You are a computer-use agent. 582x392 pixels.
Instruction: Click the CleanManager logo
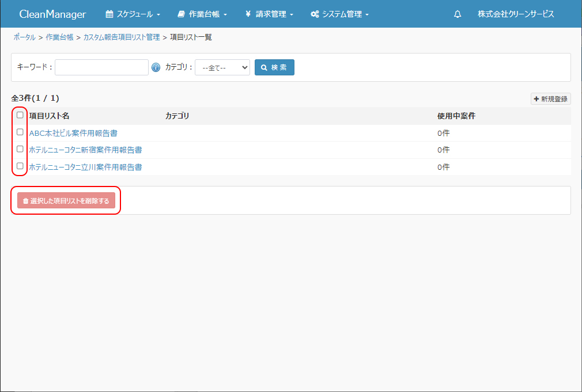(x=52, y=14)
